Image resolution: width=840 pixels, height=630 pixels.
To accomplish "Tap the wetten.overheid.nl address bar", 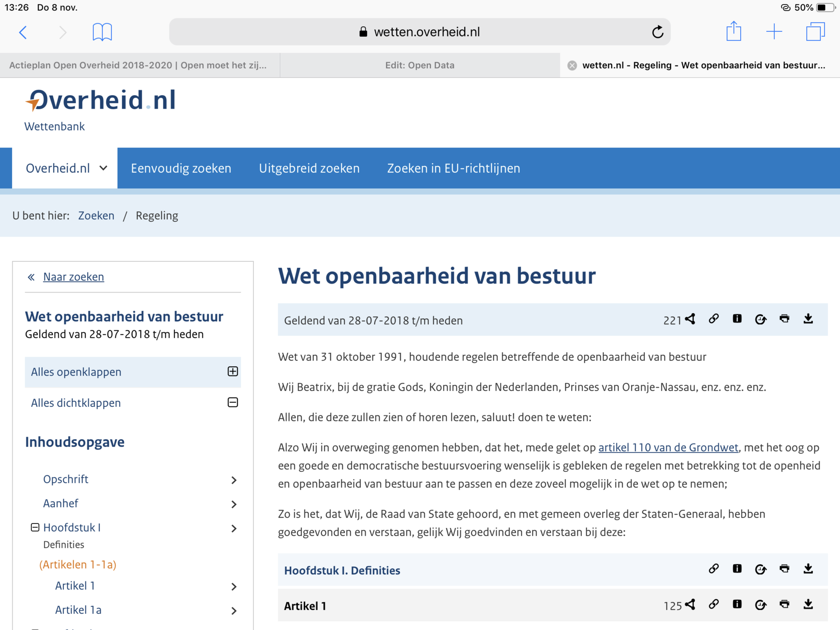I will coord(420,32).
